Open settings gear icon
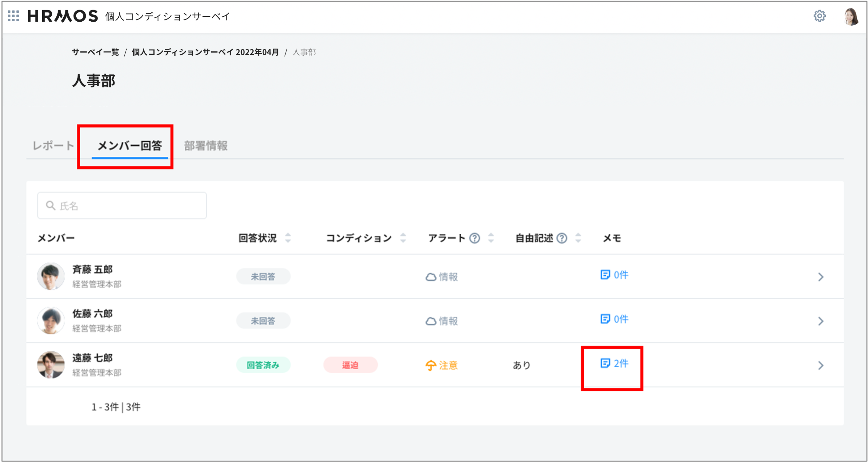 (x=819, y=16)
